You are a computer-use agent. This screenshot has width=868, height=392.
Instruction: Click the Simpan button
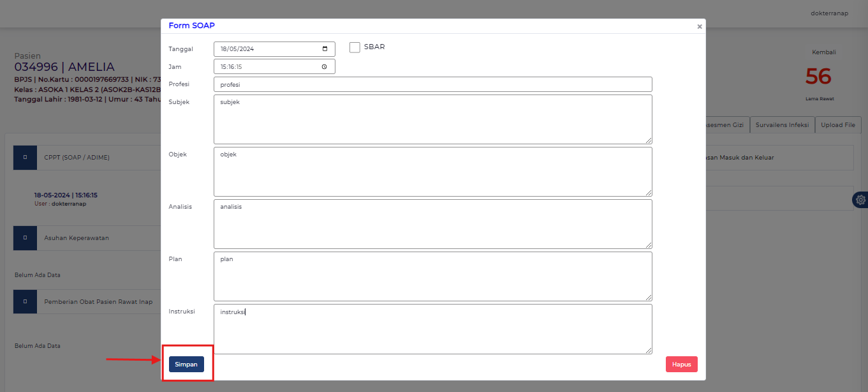point(186,364)
